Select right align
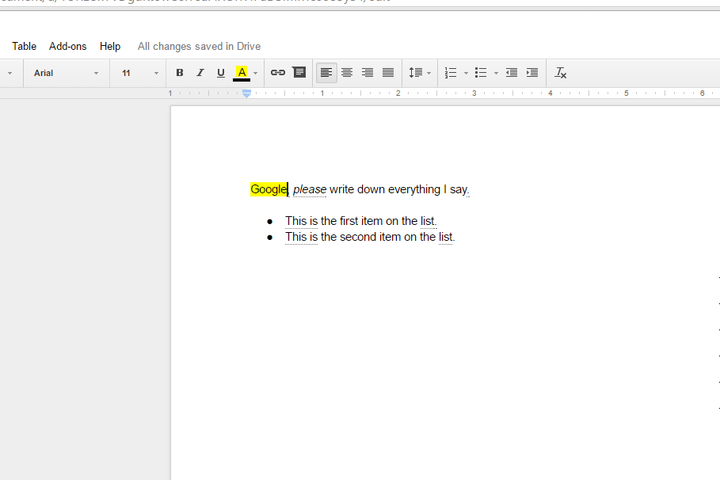The image size is (720, 480). (x=367, y=73)
